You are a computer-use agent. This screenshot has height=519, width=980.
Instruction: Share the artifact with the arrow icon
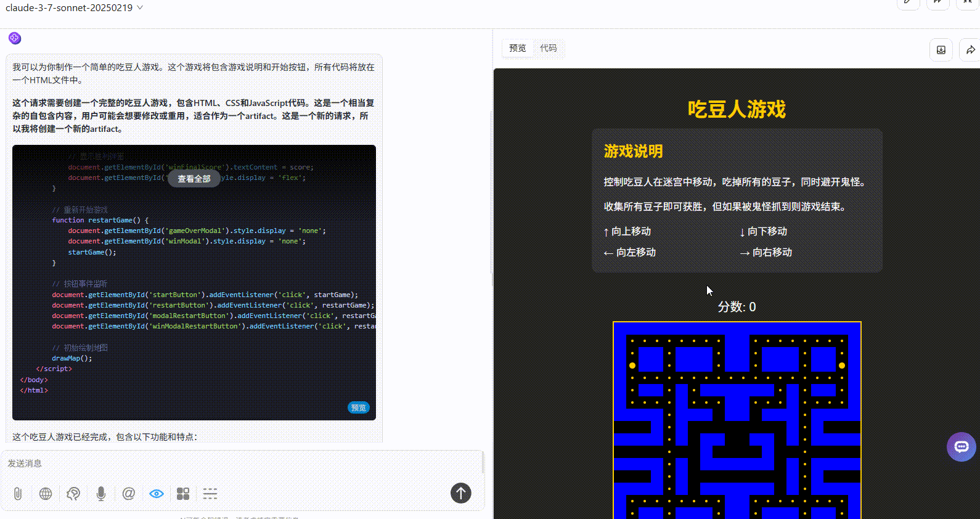pyautogui.click(x=970, y=50)
